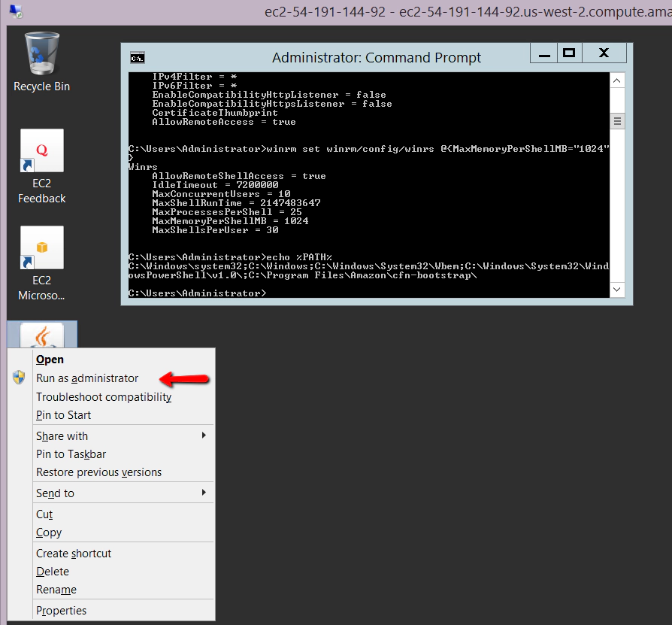Click the Command Prompt title bar icon
This screenshot has height=625, width=672.
pyautogui.click(x=137, y=57)
